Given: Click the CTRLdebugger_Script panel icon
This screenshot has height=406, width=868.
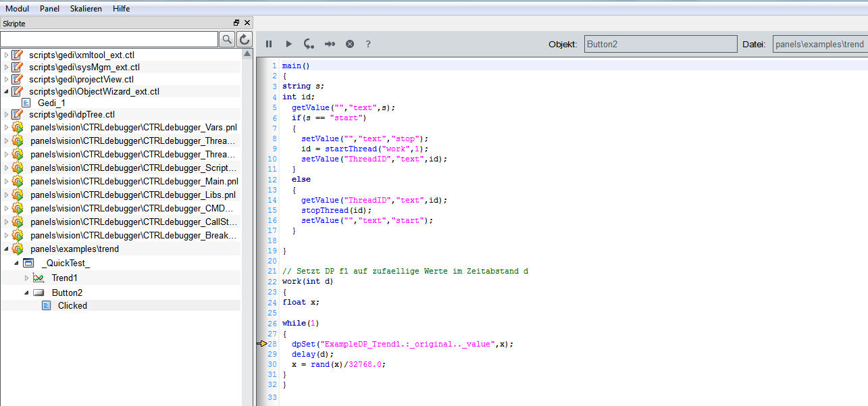Looking at the screenshot, I should (18, 168).
